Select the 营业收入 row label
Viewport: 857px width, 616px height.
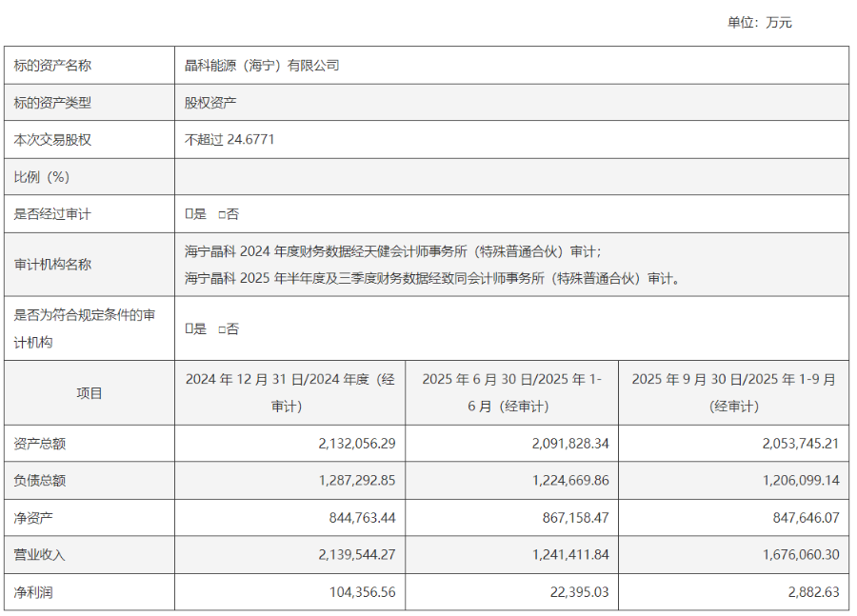pos(40,555)
